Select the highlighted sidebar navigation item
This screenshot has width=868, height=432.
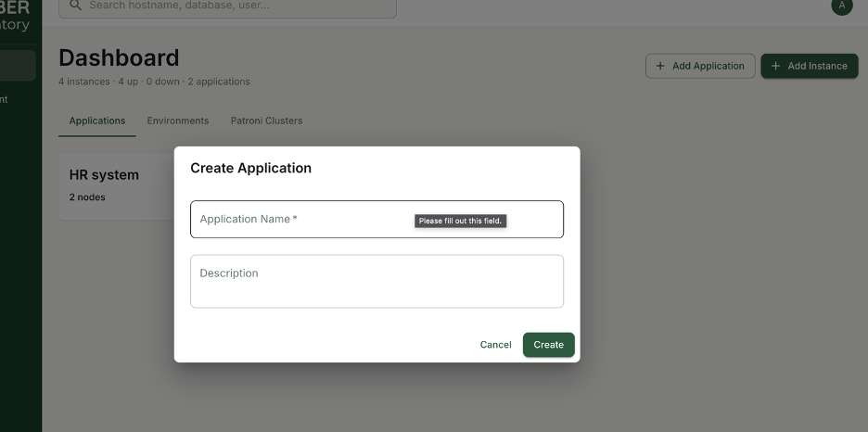(x=18, y=66)
